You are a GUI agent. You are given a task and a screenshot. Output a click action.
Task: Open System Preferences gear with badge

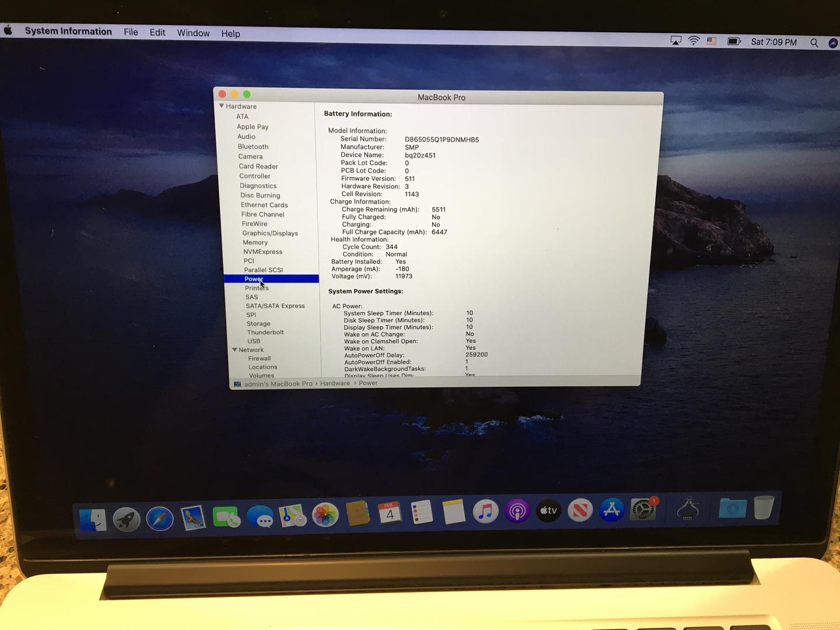tap(643, 509)
